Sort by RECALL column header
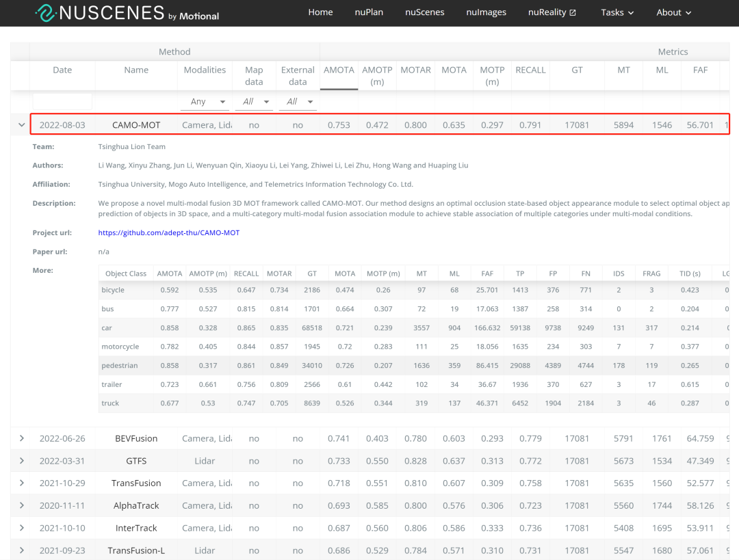The height and width of the screenshot is (560, 739). (530, 70)
